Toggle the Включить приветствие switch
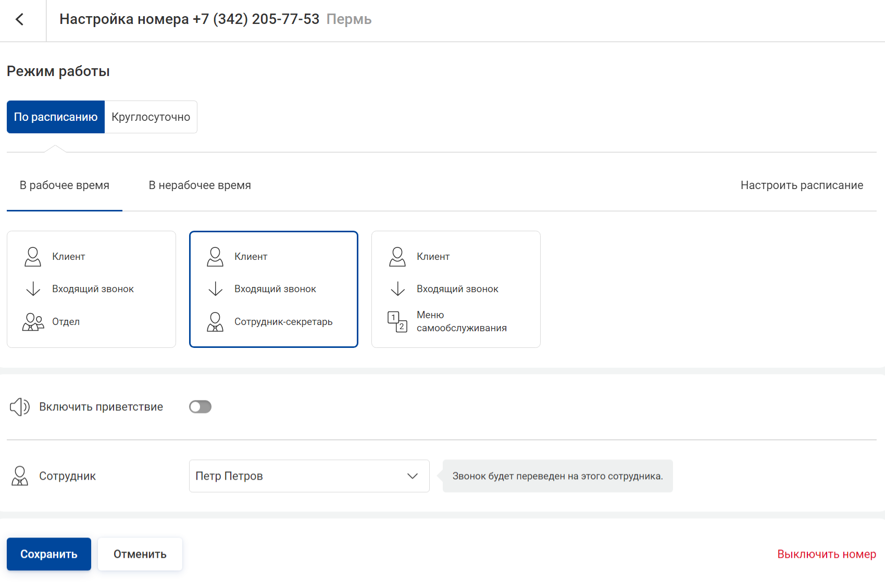This screenshot has width=885, height=588. [200, 407]
